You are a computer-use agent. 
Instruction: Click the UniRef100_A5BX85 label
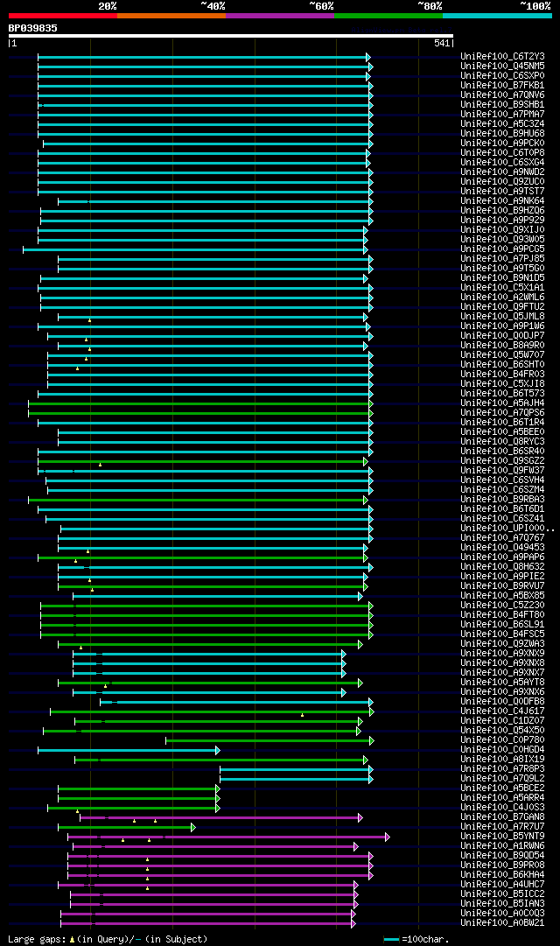coord(502,596)
